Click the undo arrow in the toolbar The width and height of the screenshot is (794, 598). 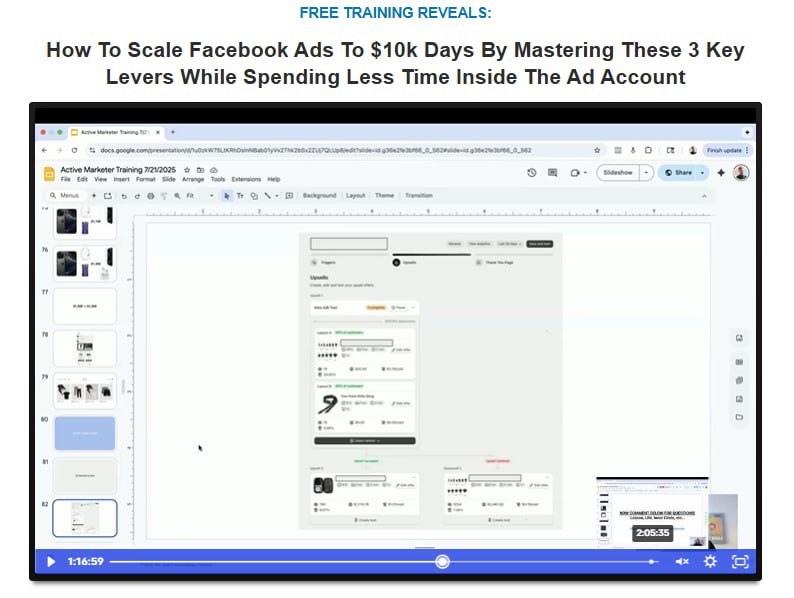point(124,196)
